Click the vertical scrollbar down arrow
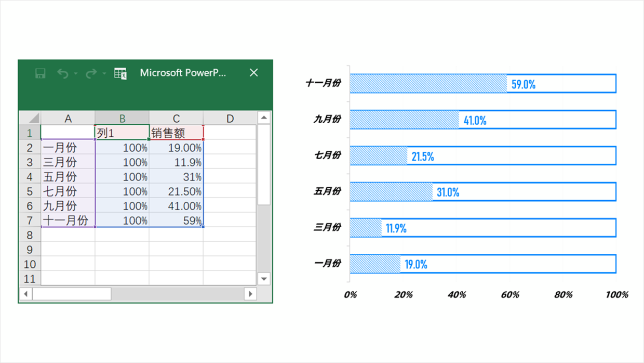644x363 pixels. [x=264, y=279]
